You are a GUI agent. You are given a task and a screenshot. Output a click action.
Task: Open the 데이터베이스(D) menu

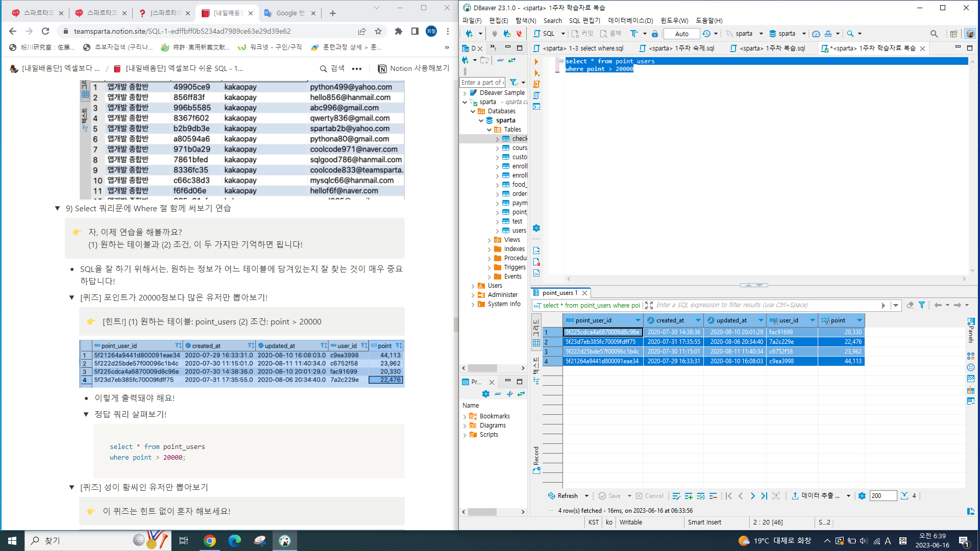coord(630,20)
